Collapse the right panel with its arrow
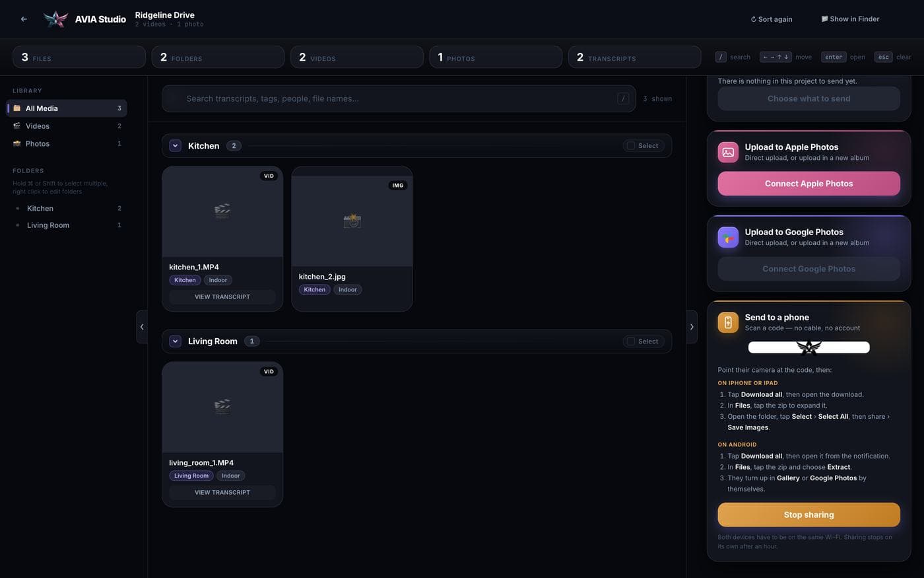This screenshot has height=578, width=924. click(692, 326)
